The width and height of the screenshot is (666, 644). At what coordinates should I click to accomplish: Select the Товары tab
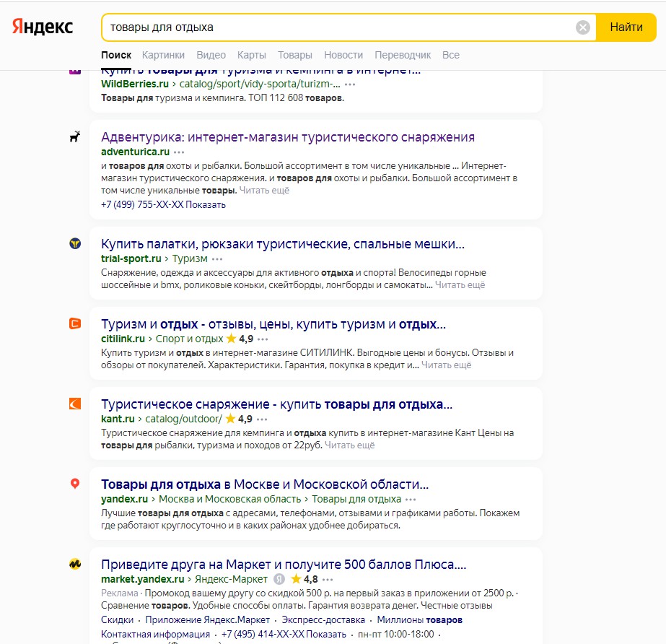pos(295,55)
